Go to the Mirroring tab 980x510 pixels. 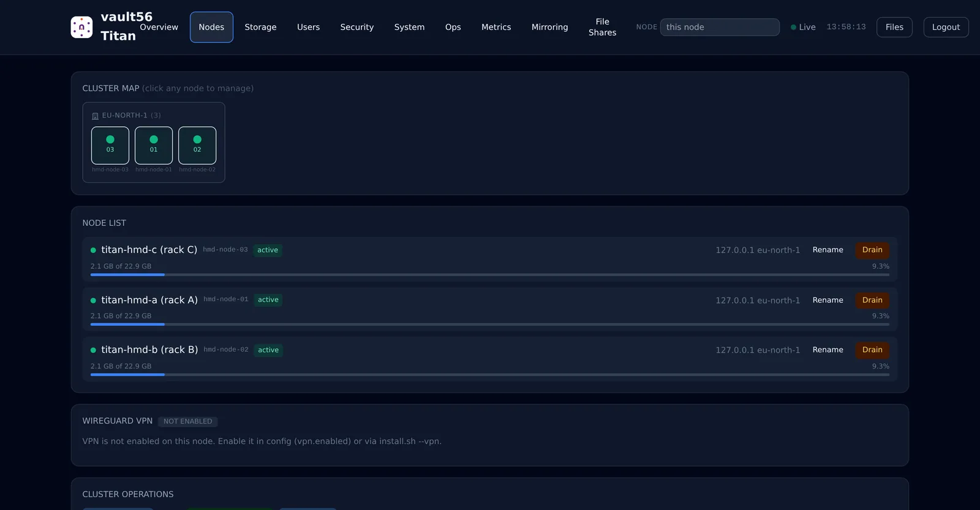(549, 27)
